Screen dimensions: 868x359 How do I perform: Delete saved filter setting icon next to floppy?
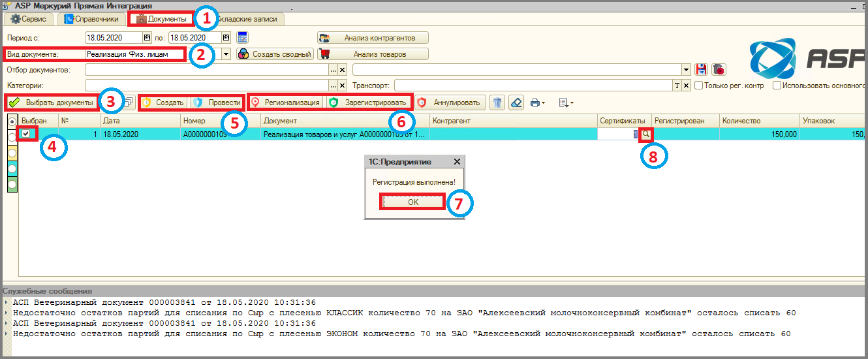718,69
